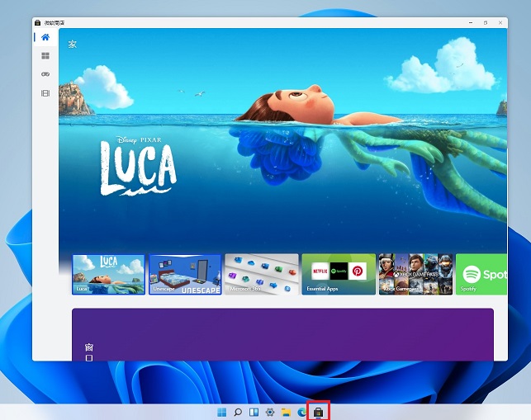Screen dimensions: 531x420
Task: Maximize the Microsoft Store window
Action: pyautogui.click(x=485, y=22)
